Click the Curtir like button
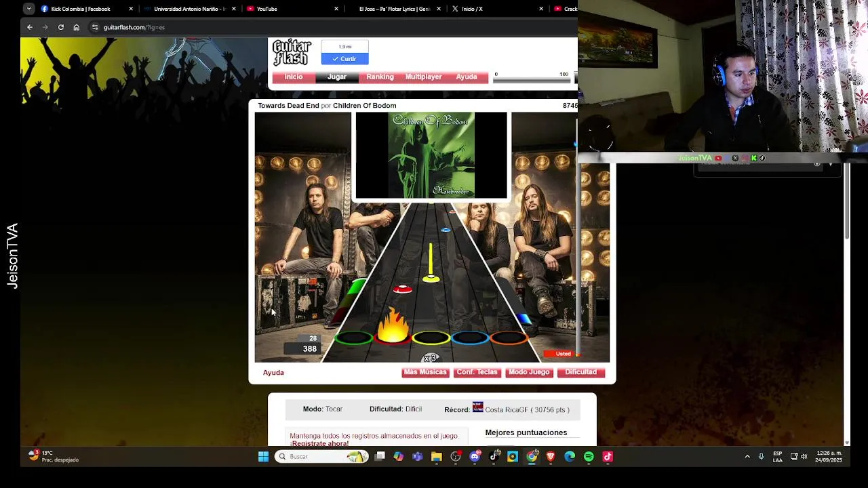 pos(345,59)
